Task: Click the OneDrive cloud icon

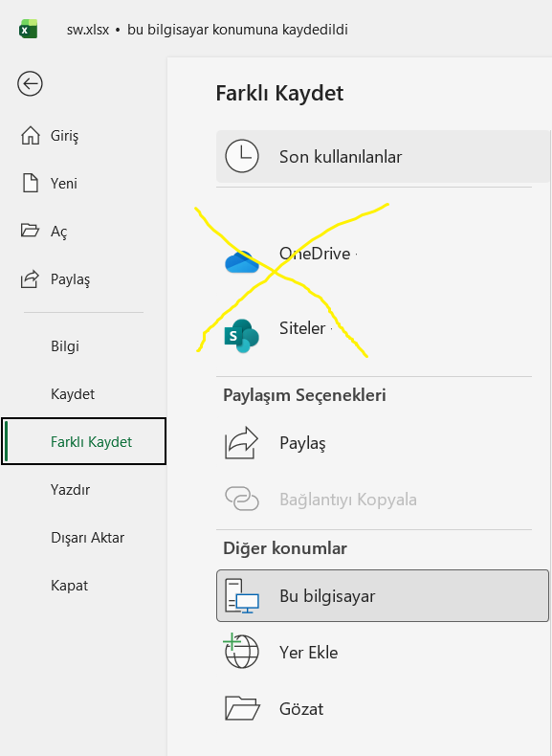Action: tap(242, 262)
